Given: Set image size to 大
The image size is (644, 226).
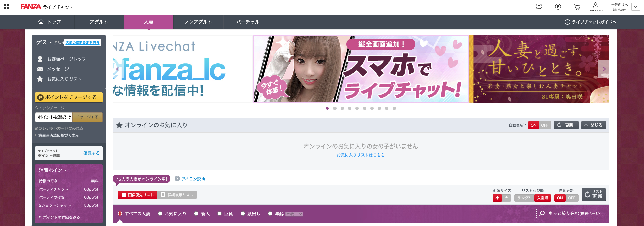Looking at the screenshot, I should [506, 198].
